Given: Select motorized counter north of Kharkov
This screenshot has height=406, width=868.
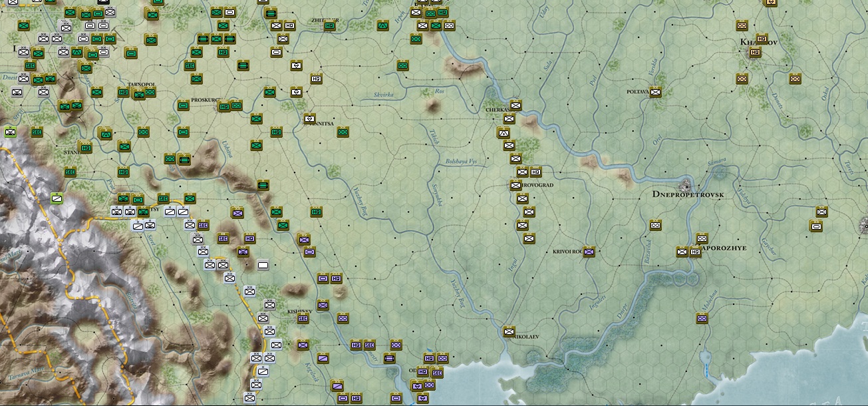Looking at the screenshot, I should [x=742, y=26].
